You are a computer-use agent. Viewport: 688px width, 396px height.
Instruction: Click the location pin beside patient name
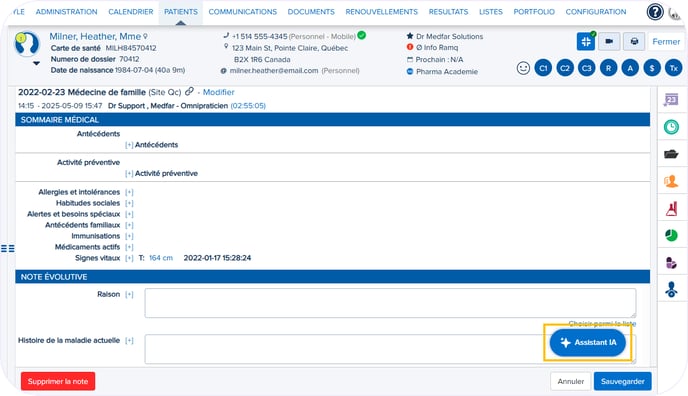click(145, 36)
